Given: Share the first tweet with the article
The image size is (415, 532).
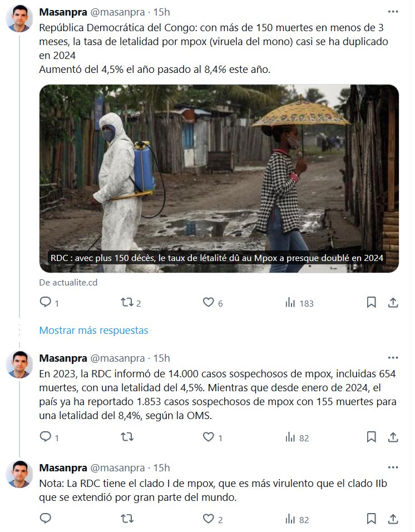Looking at the screenshot, I should [393, 303].
